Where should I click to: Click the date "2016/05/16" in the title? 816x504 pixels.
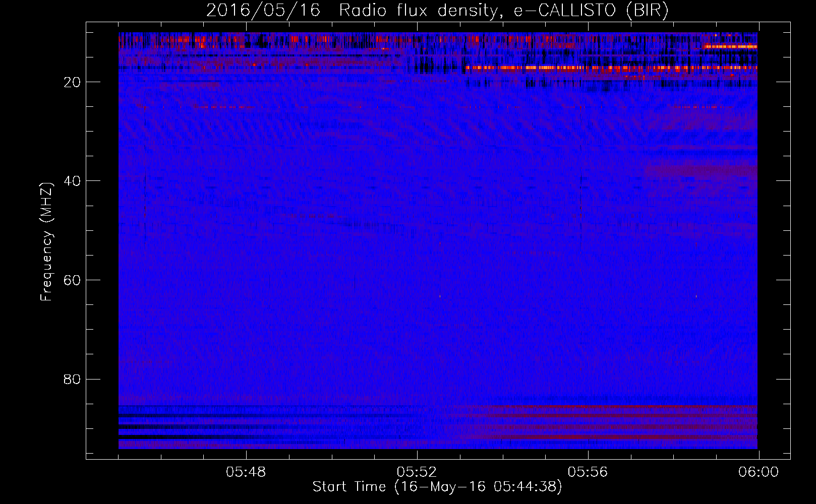[263, 11]
